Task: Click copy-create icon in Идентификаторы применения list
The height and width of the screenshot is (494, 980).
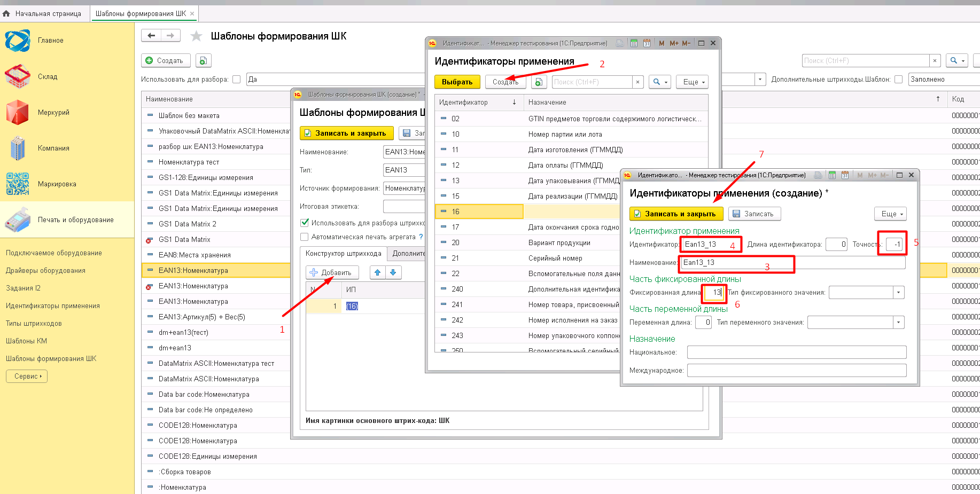Action: coord(539,82)
